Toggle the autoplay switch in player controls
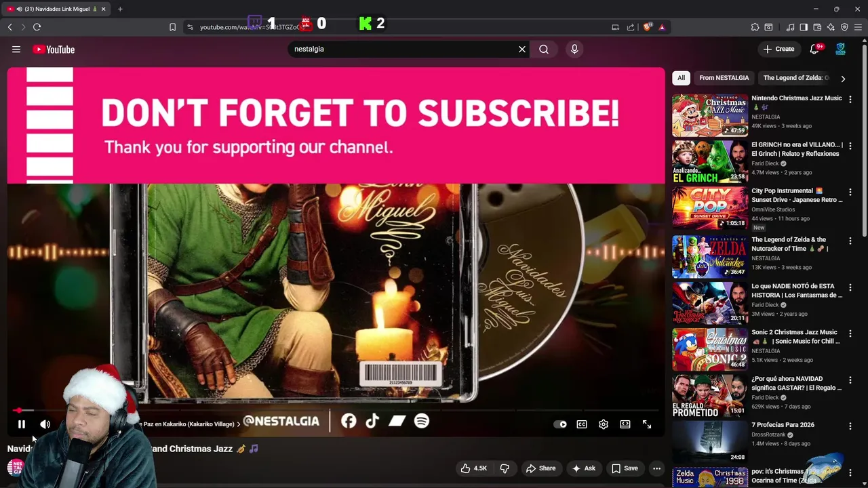Viewport: 868px width, 488px height. coord(560,424)
